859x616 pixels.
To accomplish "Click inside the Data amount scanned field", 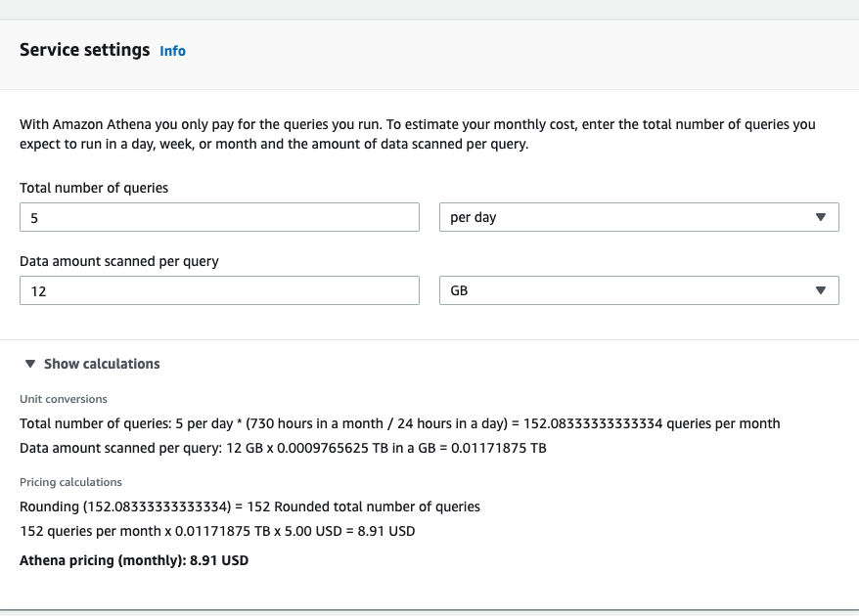I will click(x=219, y=290).
